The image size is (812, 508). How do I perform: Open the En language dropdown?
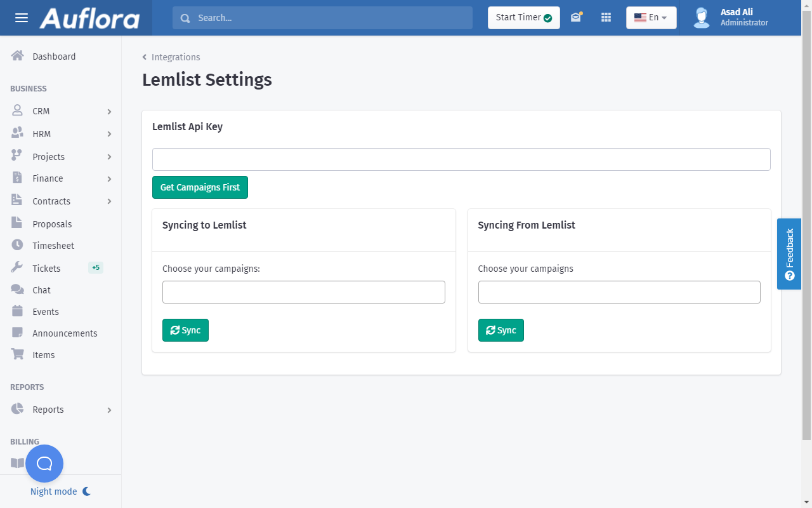click(x=651, y=18)
